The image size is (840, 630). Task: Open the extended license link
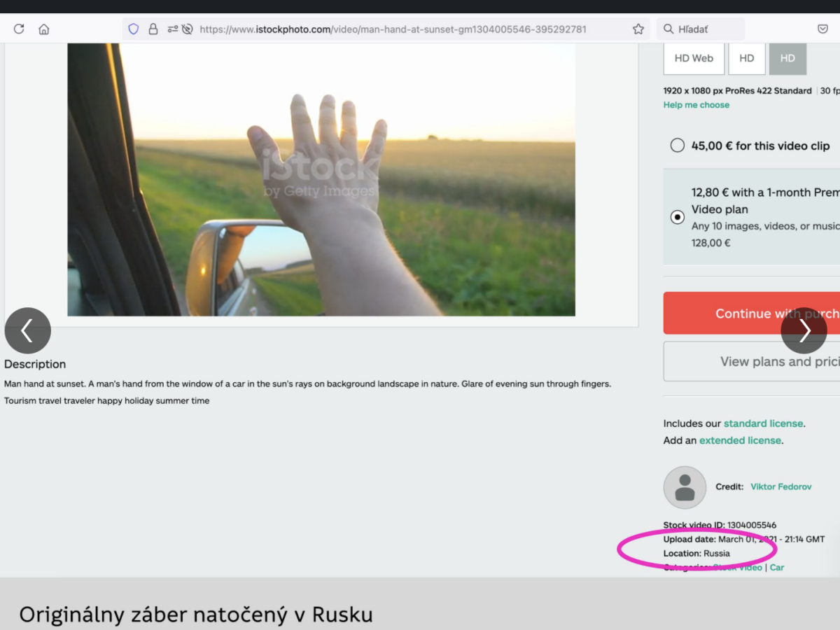pos(740,440)
